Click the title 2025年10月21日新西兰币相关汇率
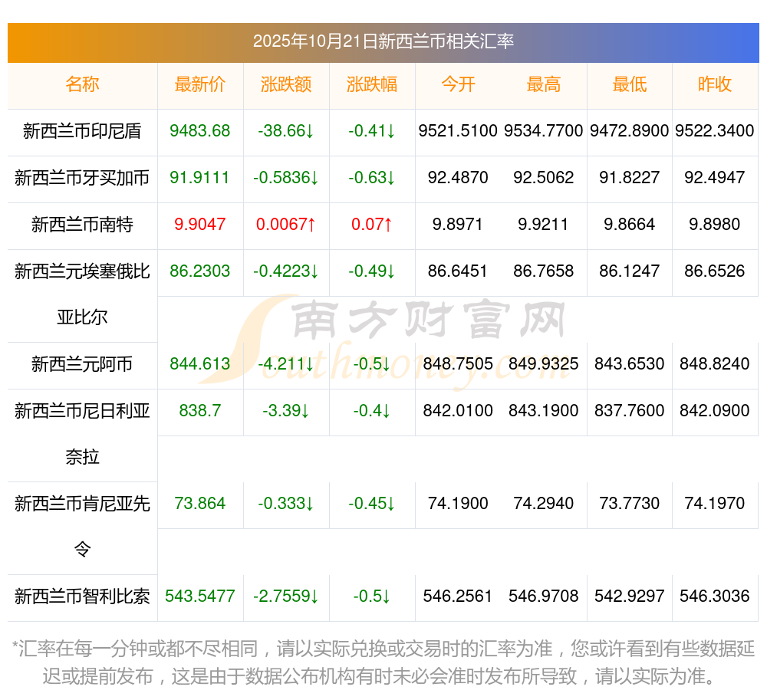 (383, 41)
